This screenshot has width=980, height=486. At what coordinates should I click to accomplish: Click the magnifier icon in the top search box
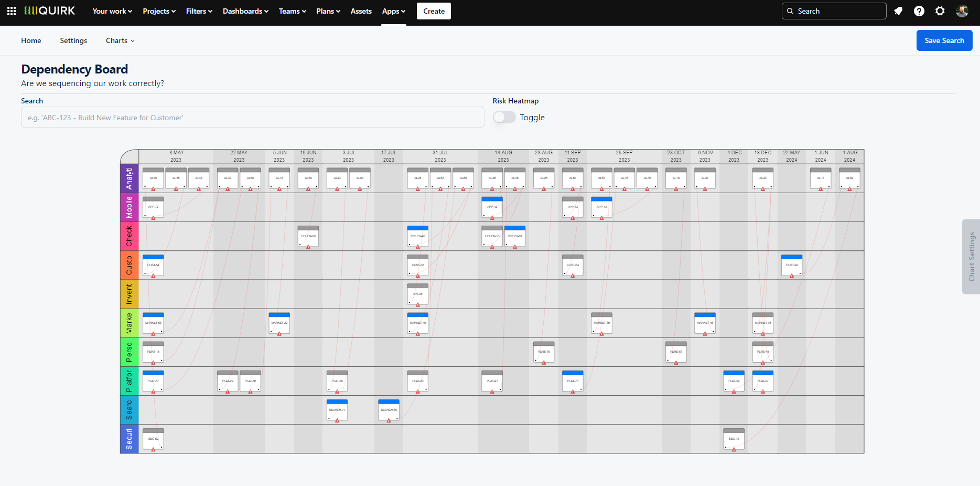pos(790,11)
